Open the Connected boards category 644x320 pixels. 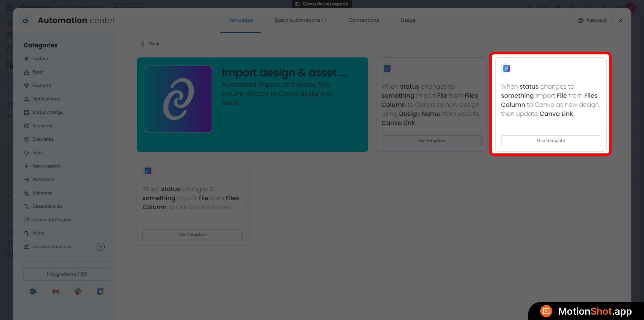pyautogui.click(x=52, y=220)
